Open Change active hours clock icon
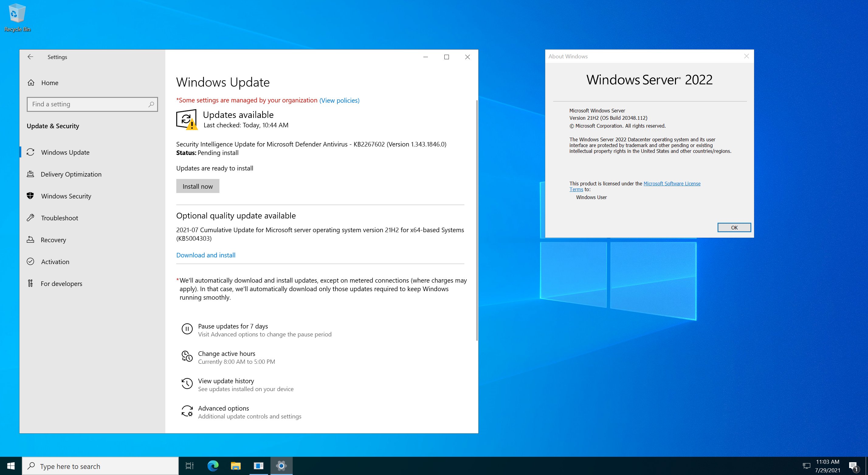 tap(187, 357)
